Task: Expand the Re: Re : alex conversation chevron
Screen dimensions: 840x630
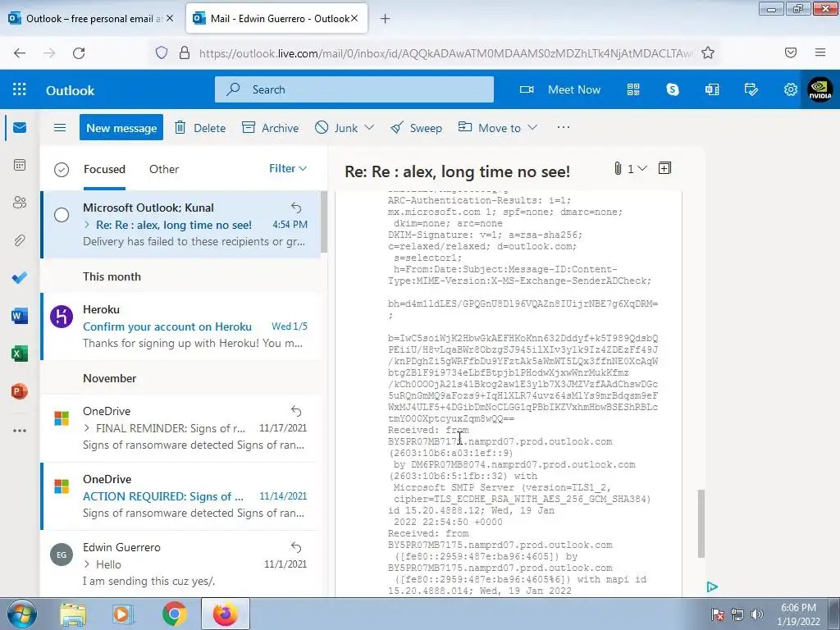Action: tap(87, 225)
